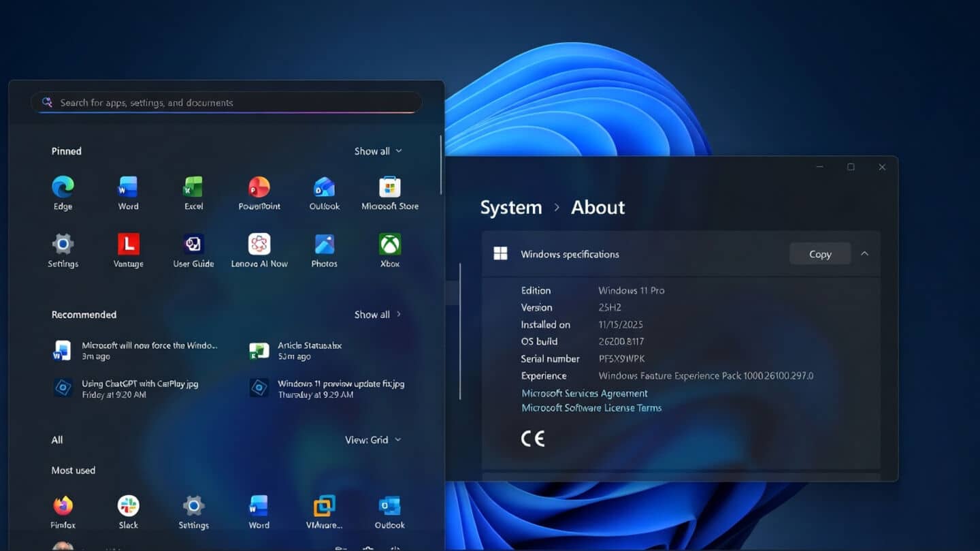Select the installed-on date '11/15/2025'

pyautogui.click(x=621, y=325)
